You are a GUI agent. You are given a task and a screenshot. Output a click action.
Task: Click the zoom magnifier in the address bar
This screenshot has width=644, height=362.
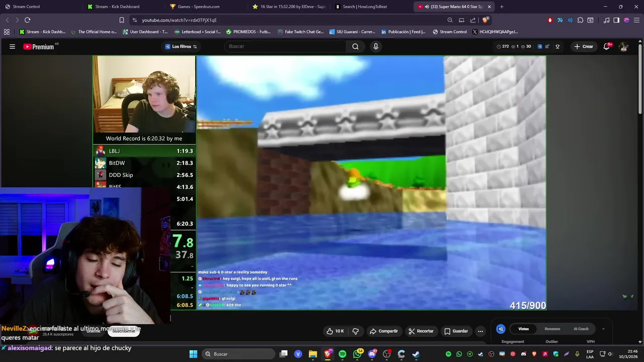(x=450, y=20)
